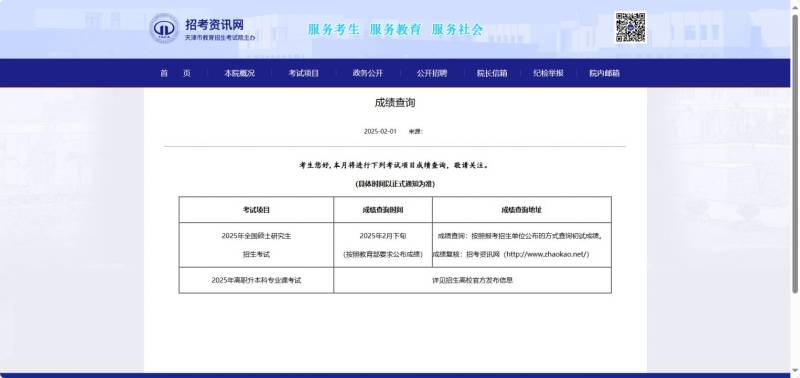Click the date 2025-02-01
Image resolution: width=800 pixels, height=378 pixels.
(x=380, y=131)
